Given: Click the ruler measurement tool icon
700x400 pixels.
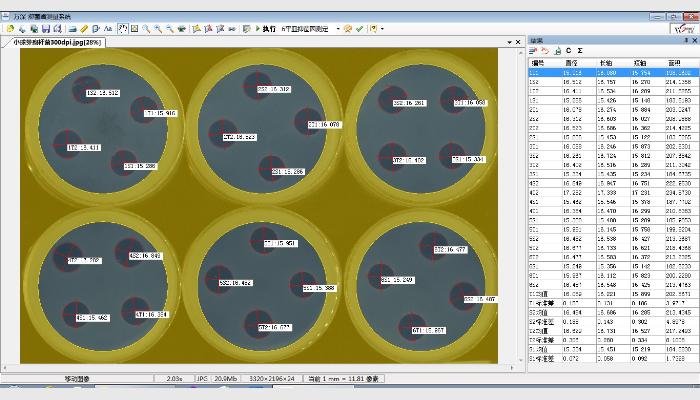Looking at the screenshot, I should [84, 29].
